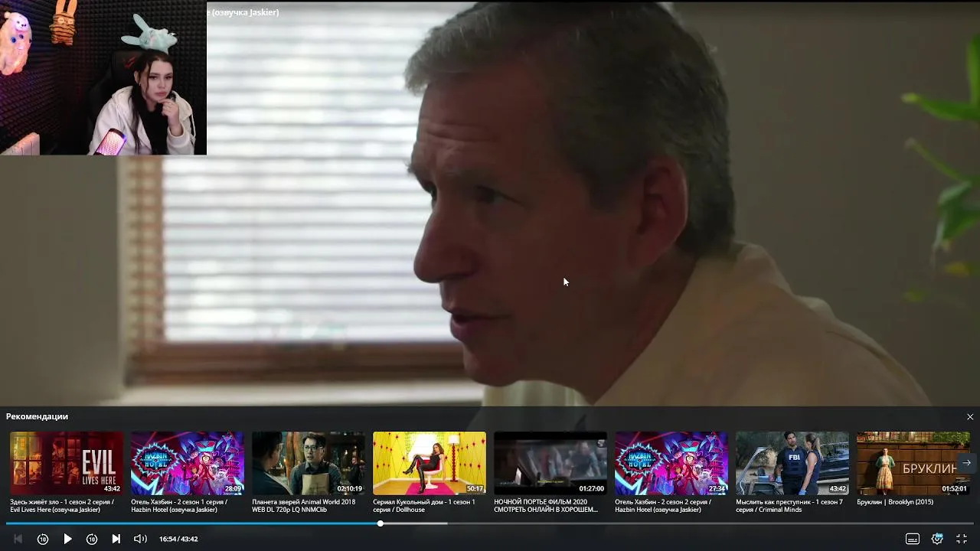
Task: Mute the player volume
Action: tap(141, 539)
